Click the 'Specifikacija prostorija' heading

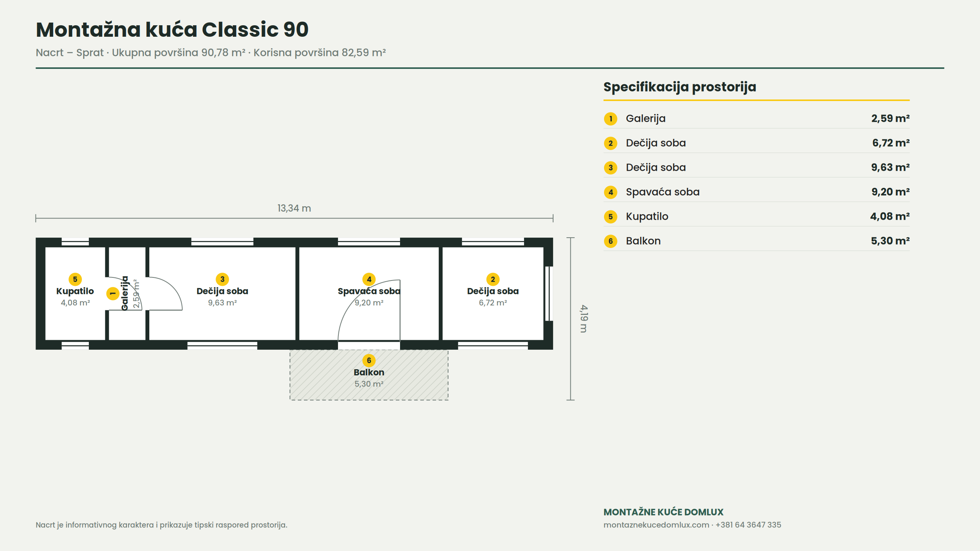coord(680,87)
